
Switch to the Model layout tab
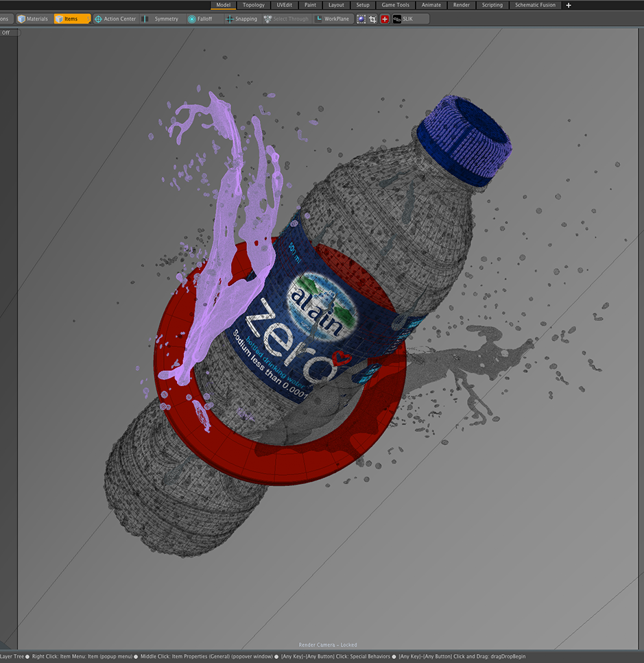pyautogui.click(x=224, y=5)
